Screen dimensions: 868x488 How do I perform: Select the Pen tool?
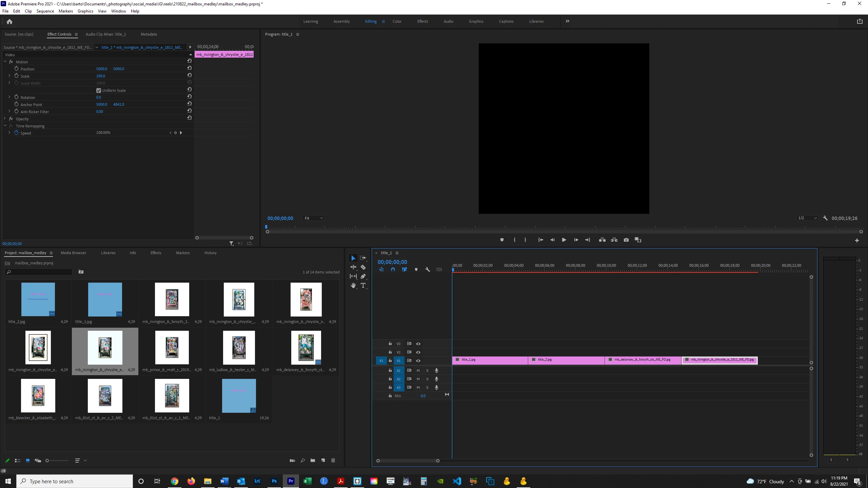(363, 277)
